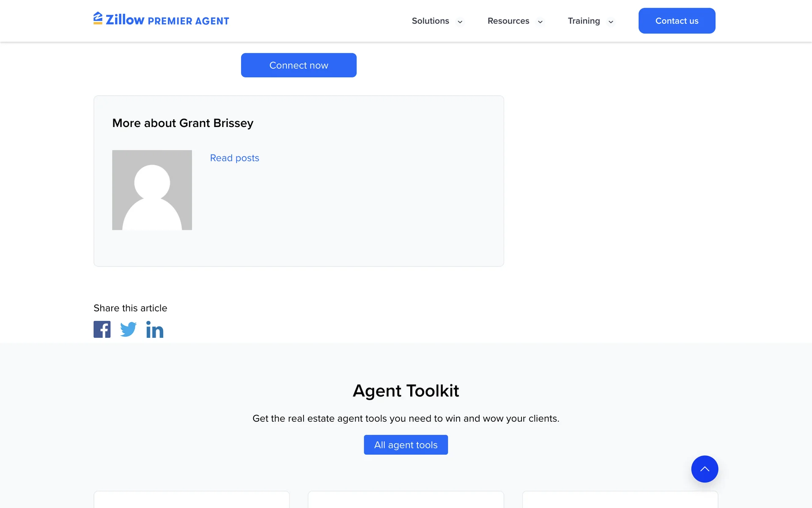Expand the Solutions chevron arrow
This screenshot has width=812, height=508.
coord(460,22)
